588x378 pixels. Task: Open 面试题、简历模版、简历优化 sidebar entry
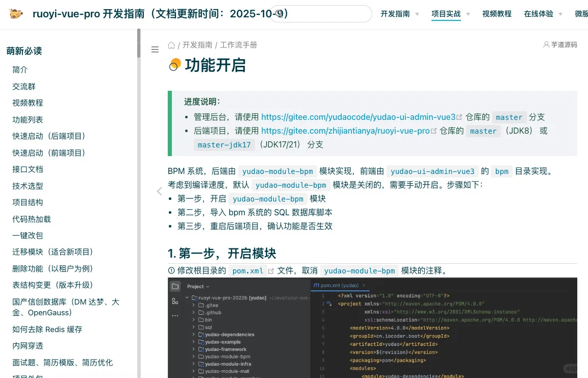coord(63,363)
